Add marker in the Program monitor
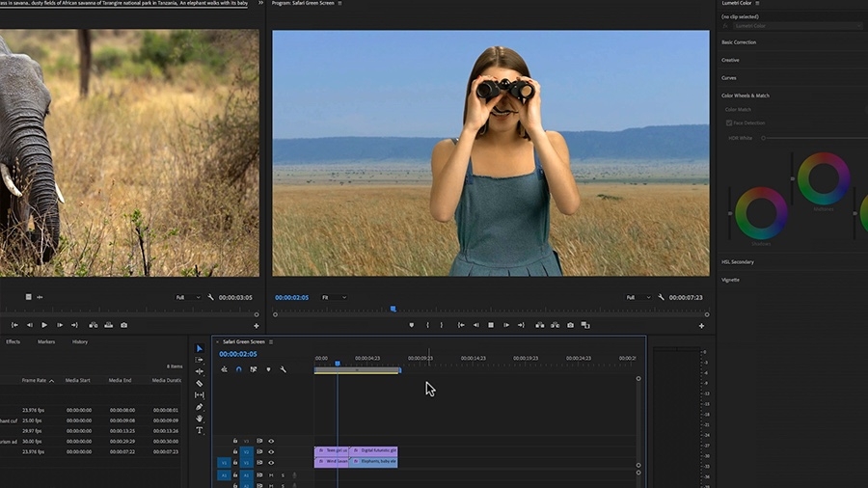The height and width of the screenshot is (488, 868). (x=411, y=325)
